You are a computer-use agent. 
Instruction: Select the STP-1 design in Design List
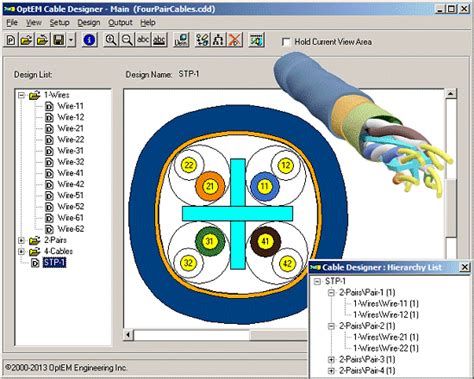(54, 263)
